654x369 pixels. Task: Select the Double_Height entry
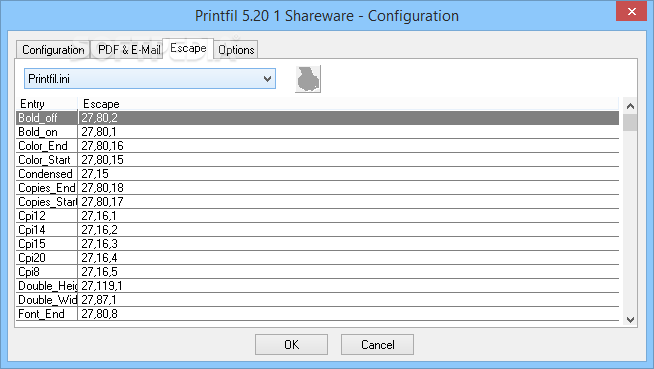(x=47, y=286)
